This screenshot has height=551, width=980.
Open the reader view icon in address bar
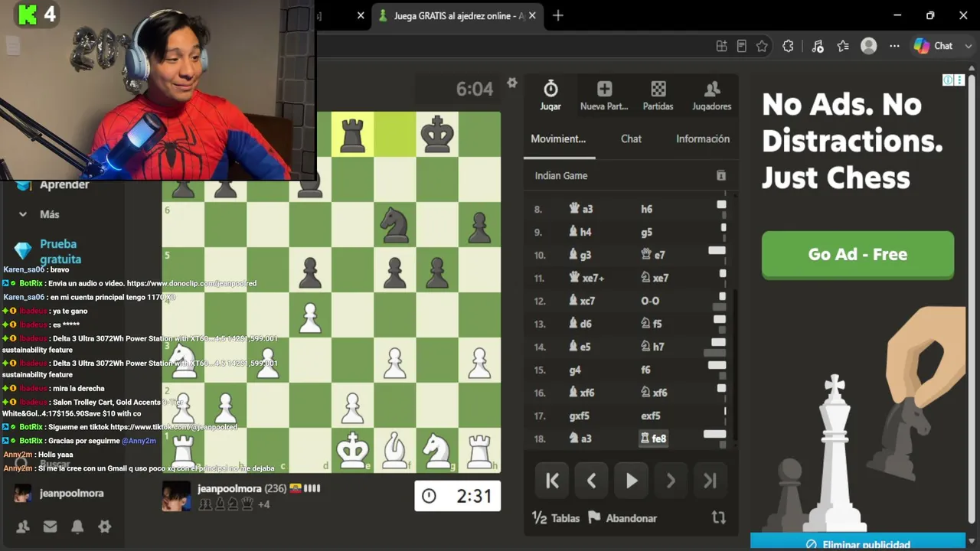tap(741, 46)
